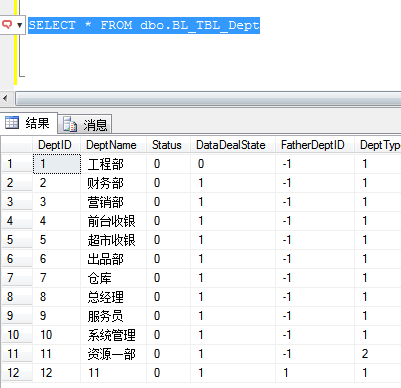The image size is (401, 388).
Task: Select row header 8 in the results grid
Action: tap(17, 297)
